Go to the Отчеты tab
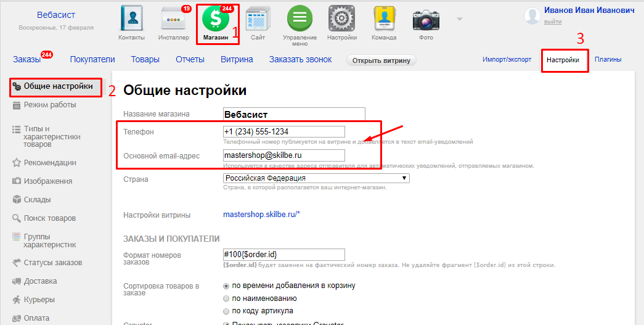Image resolution: width=644 pixels, height=325 pixels. (x=190, y=60)
